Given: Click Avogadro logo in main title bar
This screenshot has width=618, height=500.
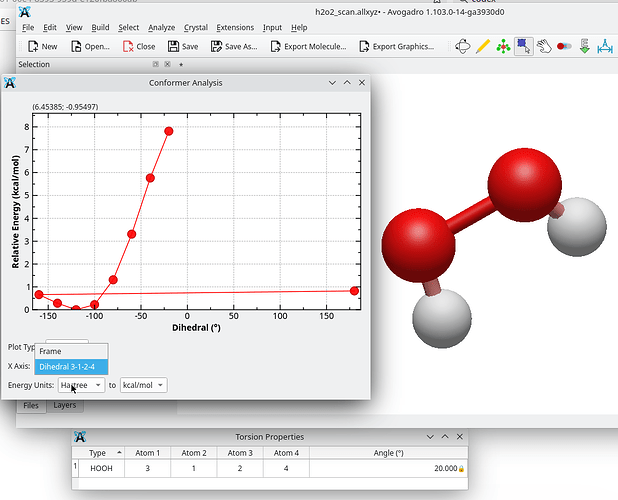Looking at the screenshot, I should pyautogui.click(x=24, y=12).
